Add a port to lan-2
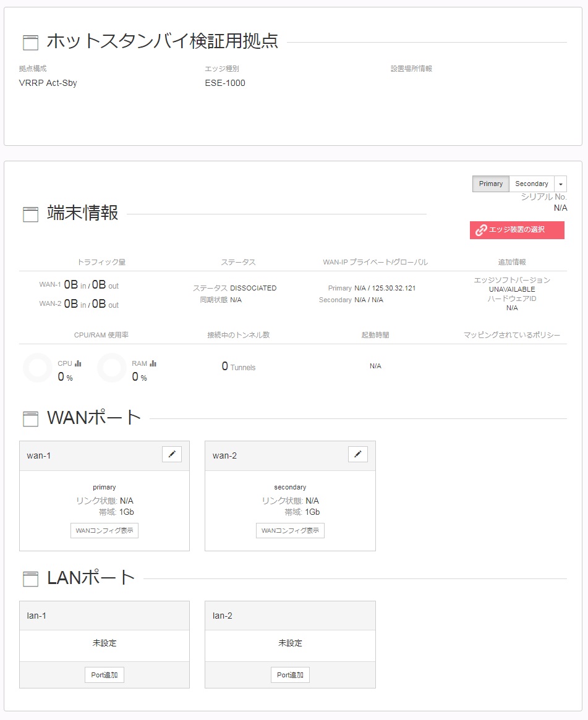588x720 pixels. (x=290, y=675)
